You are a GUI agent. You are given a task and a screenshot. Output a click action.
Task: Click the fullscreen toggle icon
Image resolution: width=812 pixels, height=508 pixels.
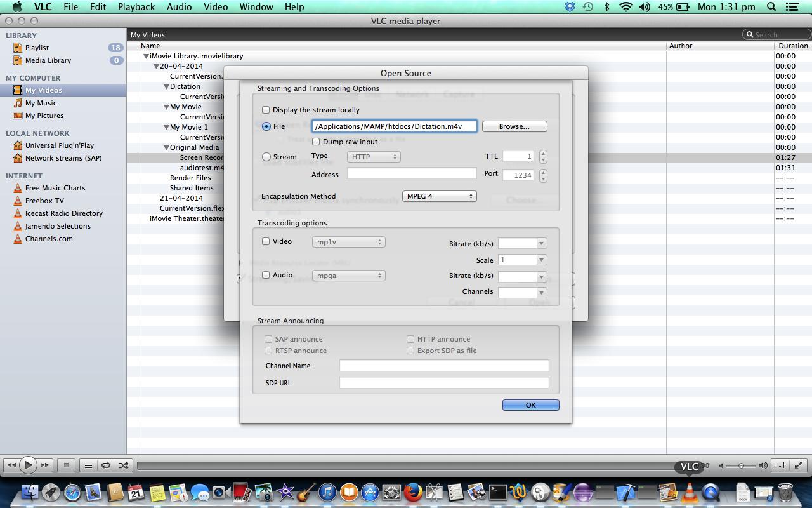[x=799, y=465]
